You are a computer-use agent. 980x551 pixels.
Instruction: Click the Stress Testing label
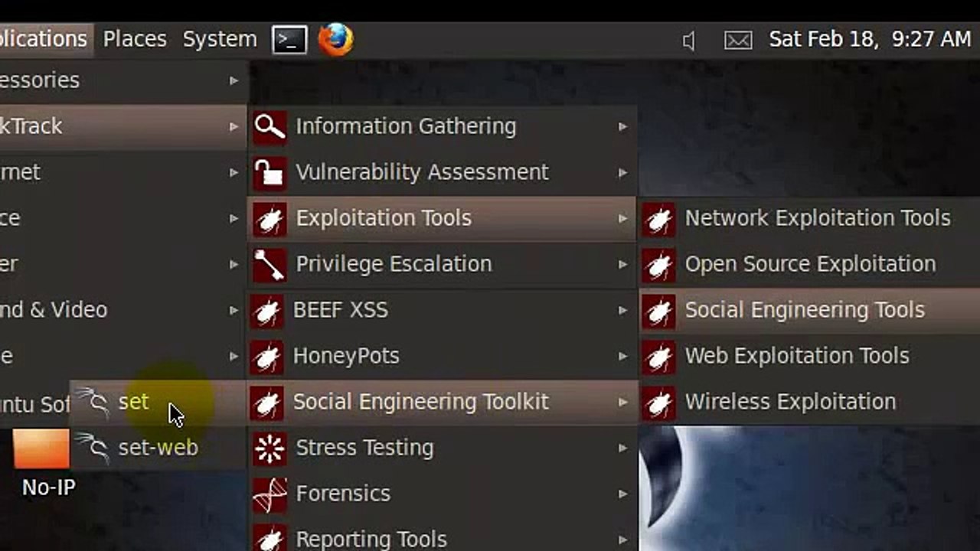[364, 448]
